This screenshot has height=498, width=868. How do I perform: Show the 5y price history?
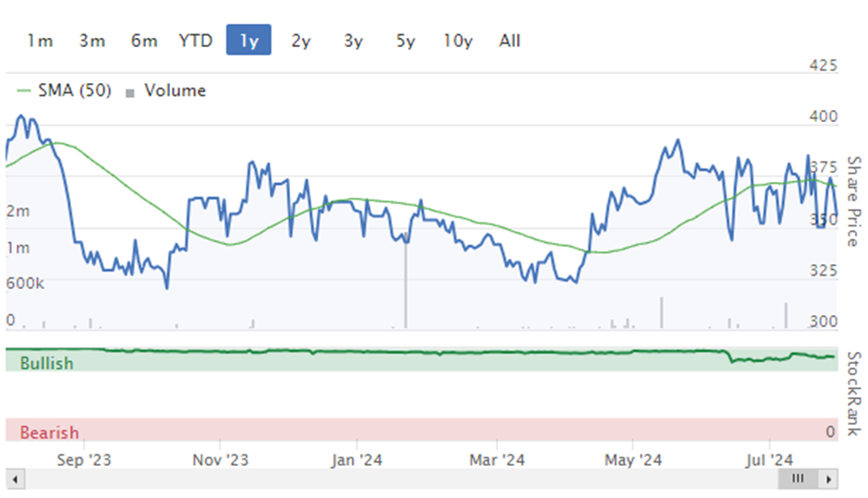click(405, 41)
